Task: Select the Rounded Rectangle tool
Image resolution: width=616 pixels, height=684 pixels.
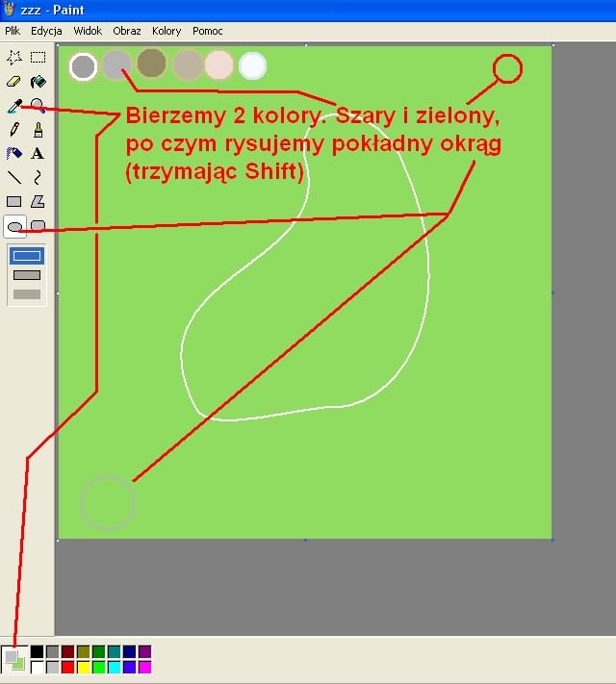Action: pos(38,225)
